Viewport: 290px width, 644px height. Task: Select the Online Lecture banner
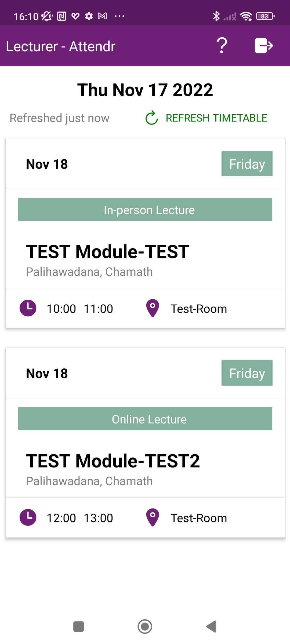[145, 419]
